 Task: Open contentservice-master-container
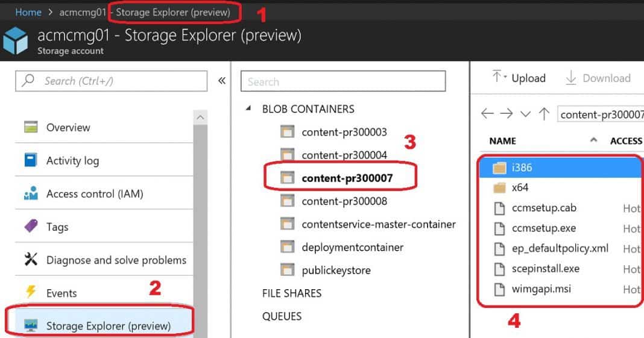379,224
